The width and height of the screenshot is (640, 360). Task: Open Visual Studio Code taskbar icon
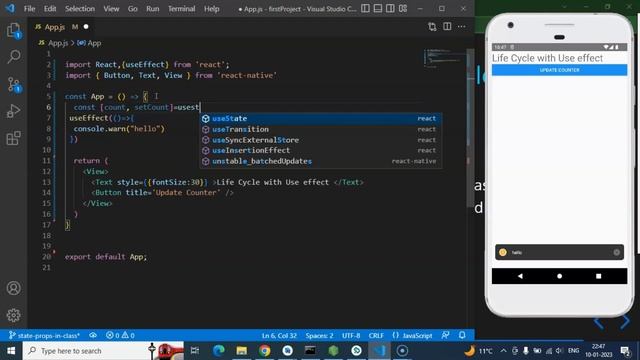coord(379,351)
